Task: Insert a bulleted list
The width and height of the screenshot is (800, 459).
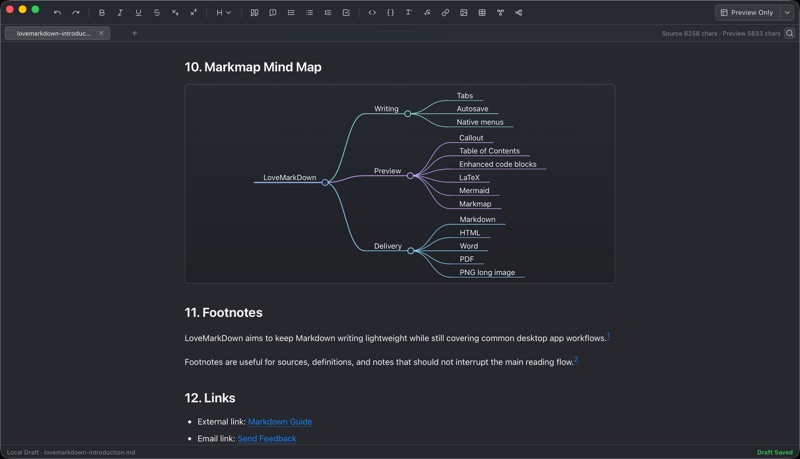Action: click(x=291, y=13)
